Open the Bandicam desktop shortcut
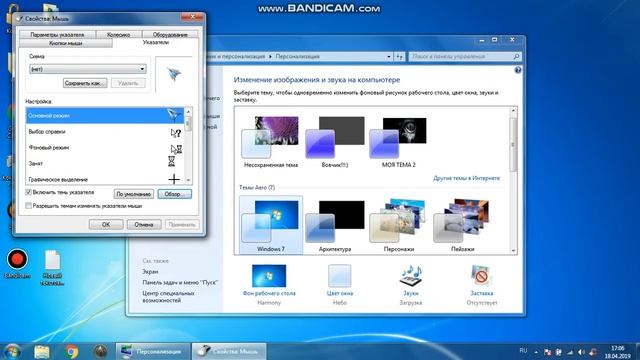This screenshot has width=640, height=360. pyautogui.click(x=18, y=264)
